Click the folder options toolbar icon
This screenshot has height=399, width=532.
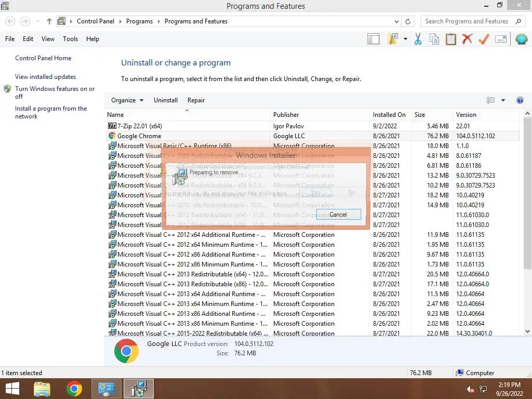393,39
